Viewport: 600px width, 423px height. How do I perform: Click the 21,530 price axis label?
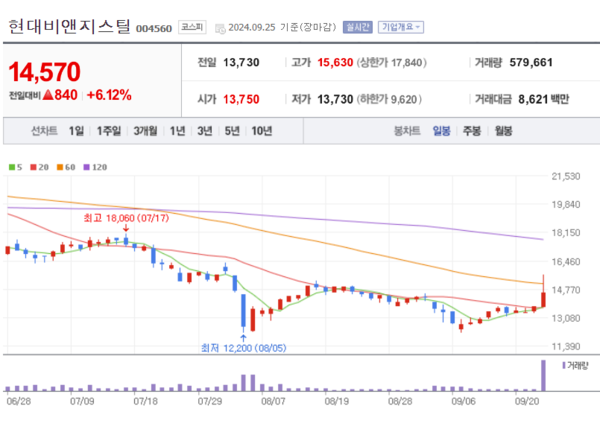566,176
